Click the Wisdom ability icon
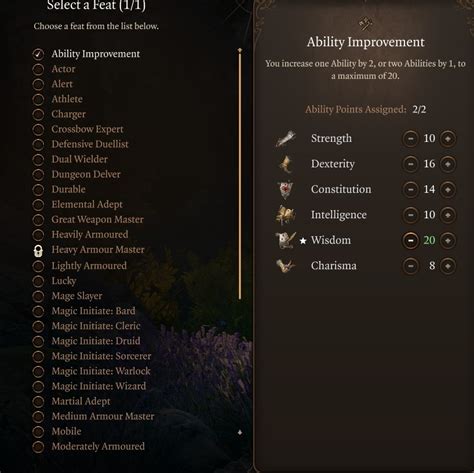Screen dimensions: 474x473 (286, 240)
